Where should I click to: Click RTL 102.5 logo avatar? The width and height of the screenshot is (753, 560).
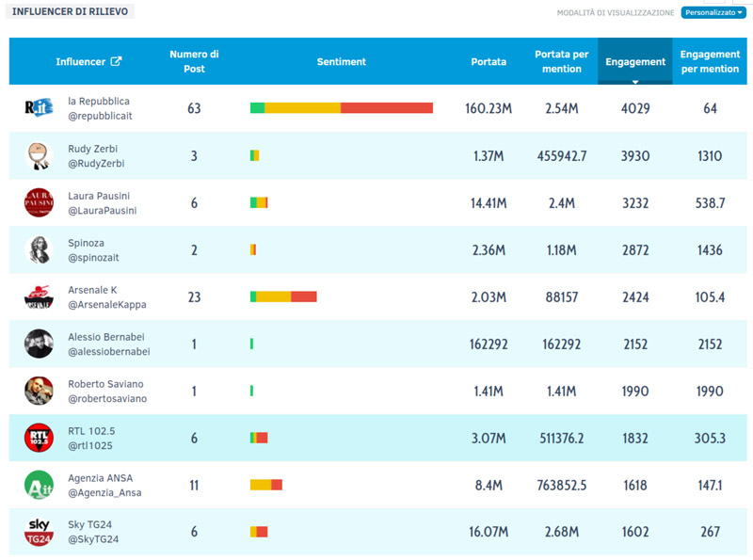pyautogui.click(x=39, y=438)
